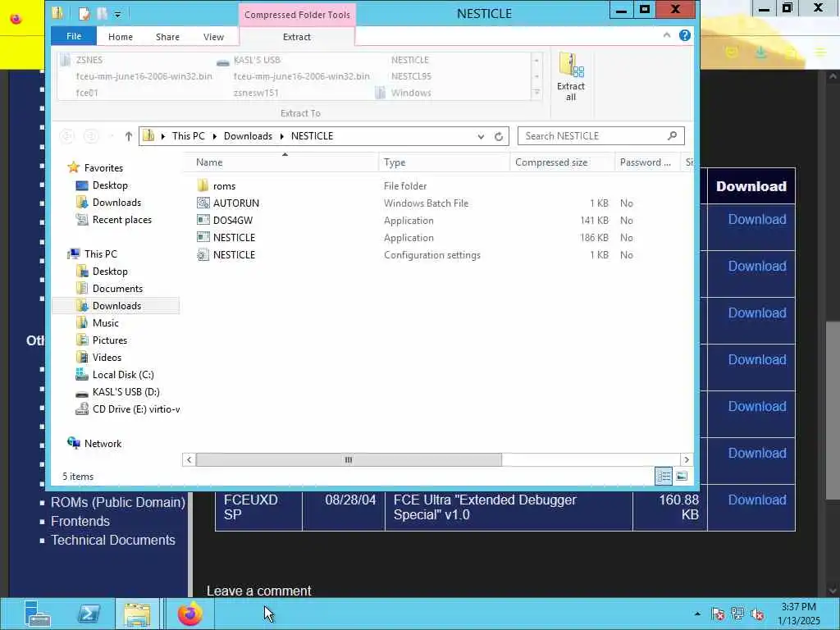Image resolution: width=840 pixels, height=630 pixels.
Task: Click the Properties icon in quick access toolbar
Action: [x=84, y=13]
